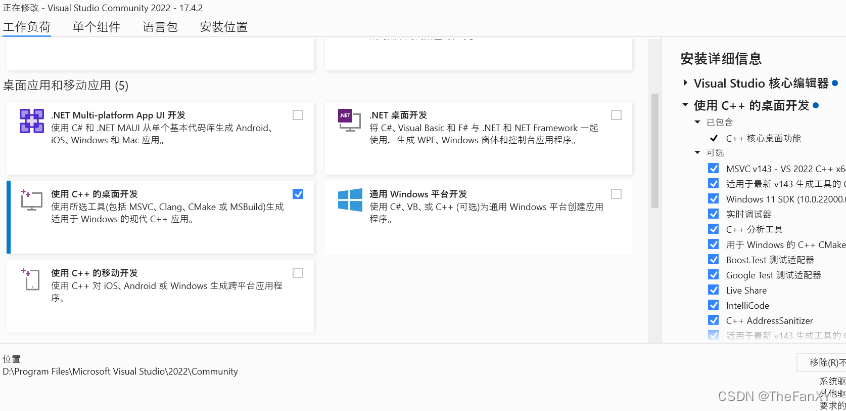Collapse the 使用 C++ 的桌面开发 details section

click(685, 105)
